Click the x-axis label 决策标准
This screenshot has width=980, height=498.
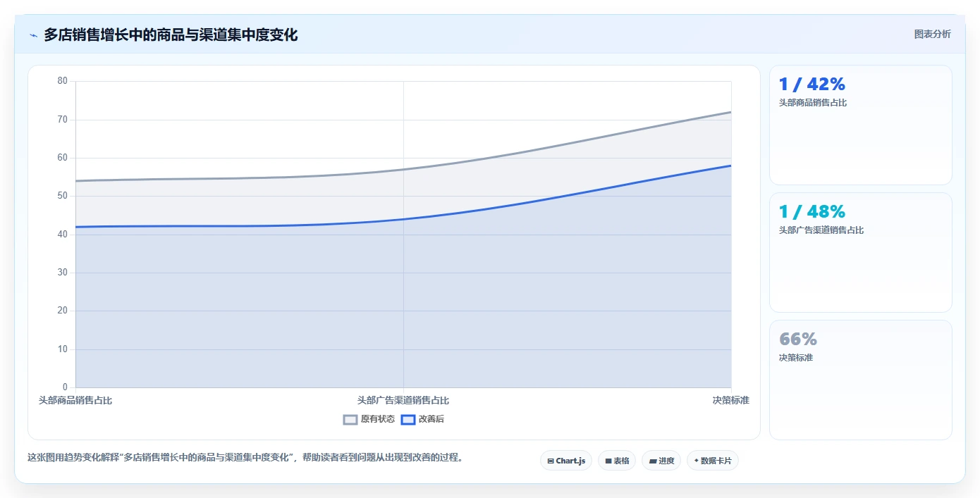tap(731, 400)
